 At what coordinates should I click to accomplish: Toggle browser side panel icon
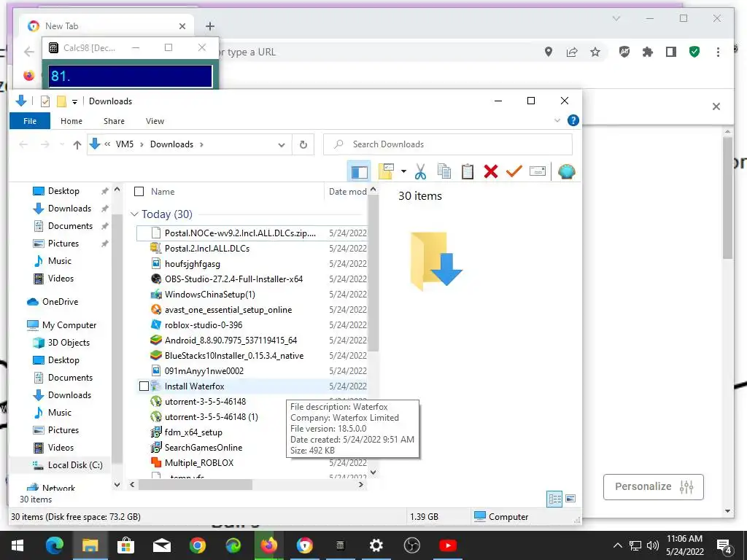coord(671,52)
